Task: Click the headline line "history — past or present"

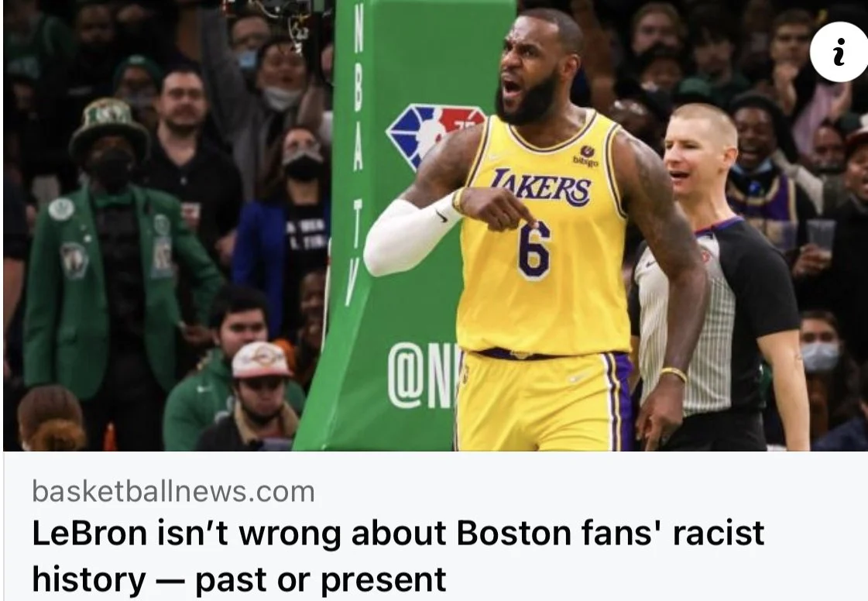Action: (x=239, y=579)
